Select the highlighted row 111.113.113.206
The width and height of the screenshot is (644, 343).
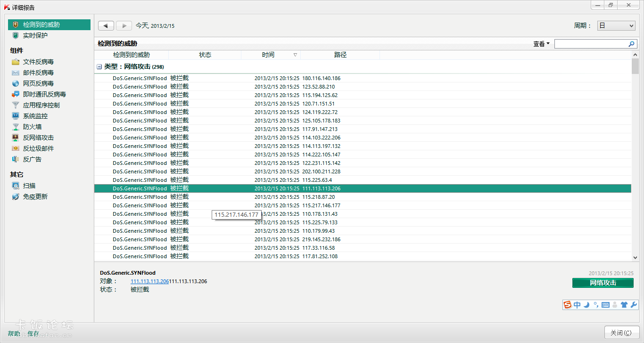click(x=363, y=188)
